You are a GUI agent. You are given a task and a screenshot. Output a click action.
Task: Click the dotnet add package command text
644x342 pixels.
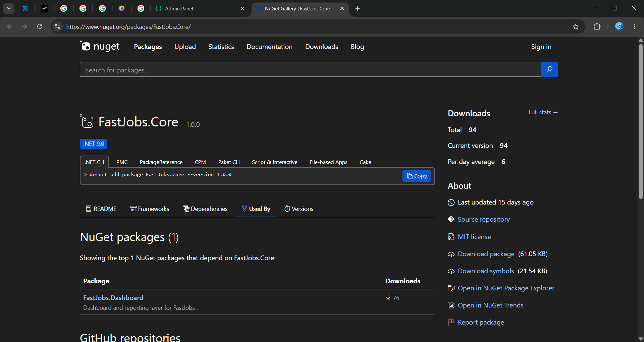click(160, 174)
